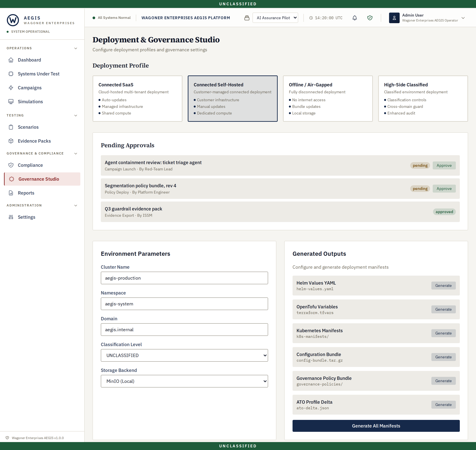
Task: Click the Admin User avatar icon
Action: point(394,18)
